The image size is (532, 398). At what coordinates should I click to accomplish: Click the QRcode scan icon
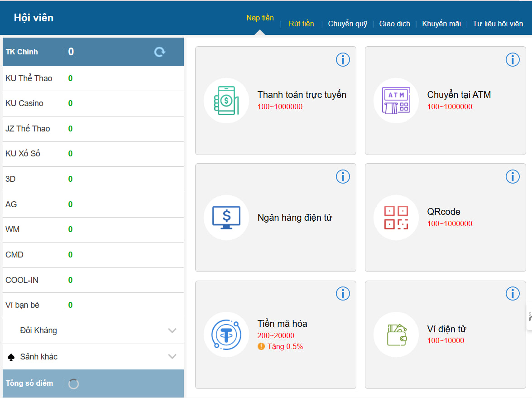click(396, 218)
